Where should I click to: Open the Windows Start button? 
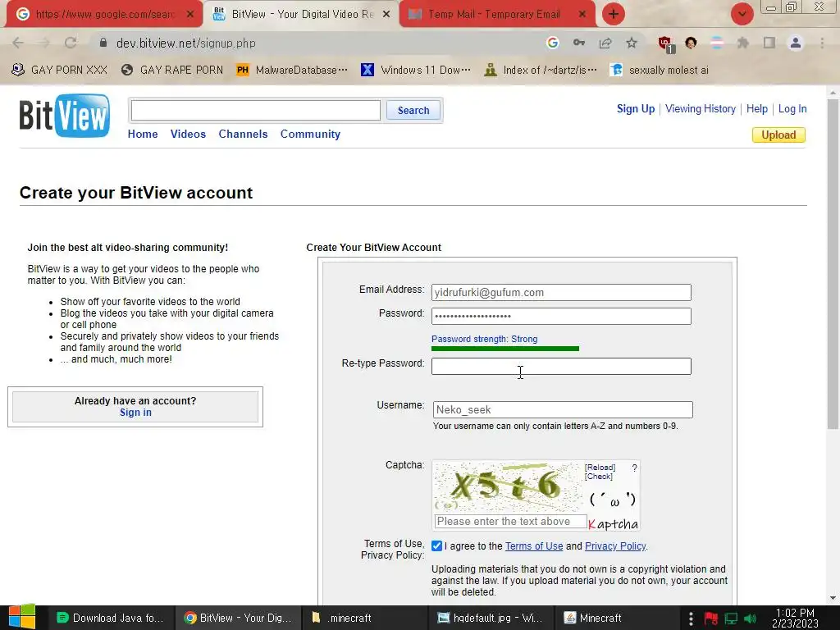[22, 617]
